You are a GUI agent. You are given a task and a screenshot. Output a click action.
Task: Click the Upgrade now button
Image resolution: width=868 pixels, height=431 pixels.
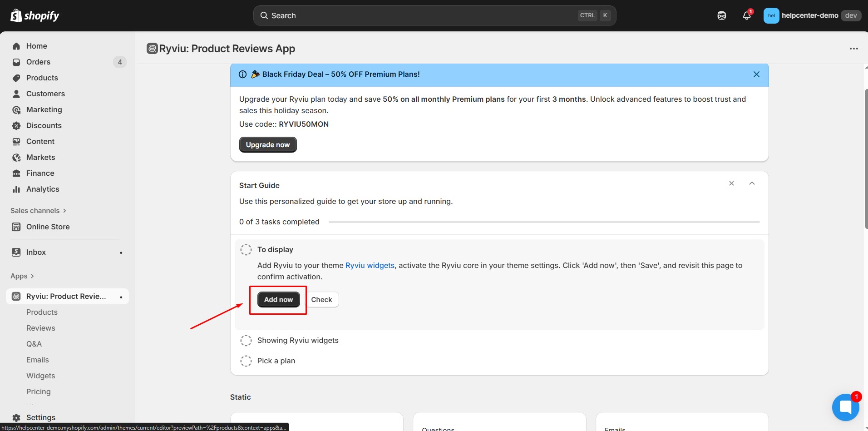267,144
